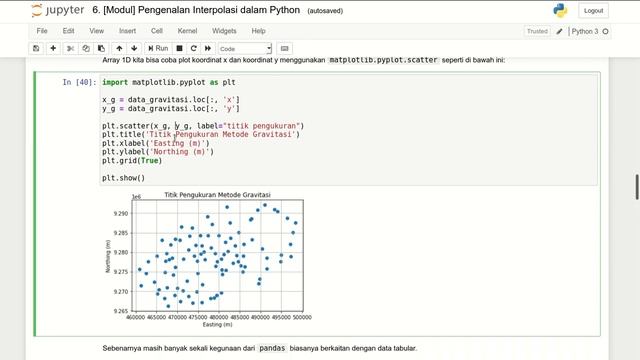Restart the kernel

(x=193, y=49)
